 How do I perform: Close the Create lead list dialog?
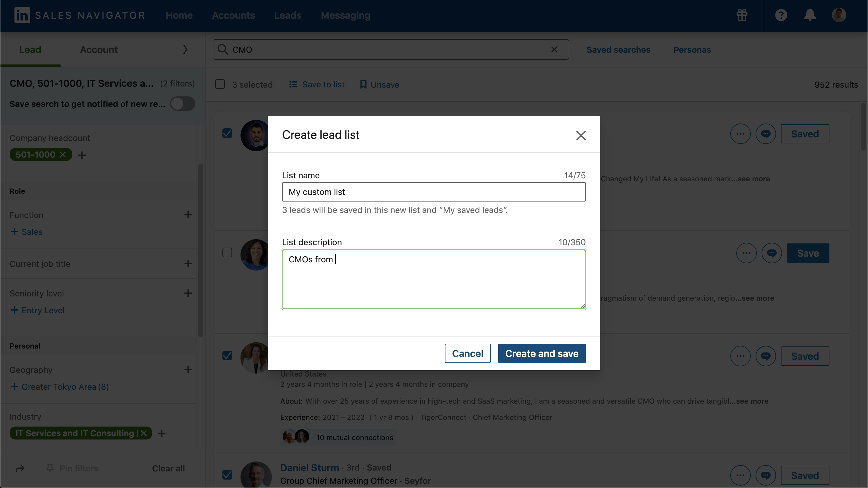click(x=581, y=135)
